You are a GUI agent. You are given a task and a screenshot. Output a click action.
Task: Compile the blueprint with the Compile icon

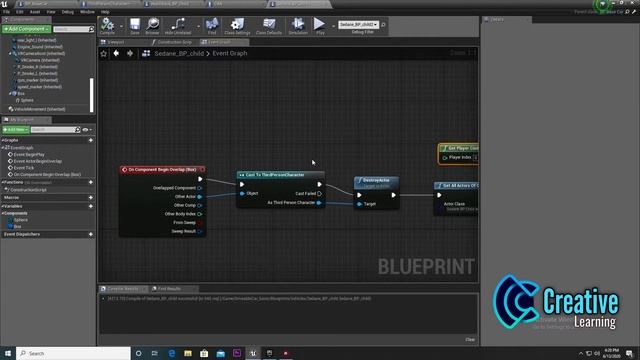[107, 26]
